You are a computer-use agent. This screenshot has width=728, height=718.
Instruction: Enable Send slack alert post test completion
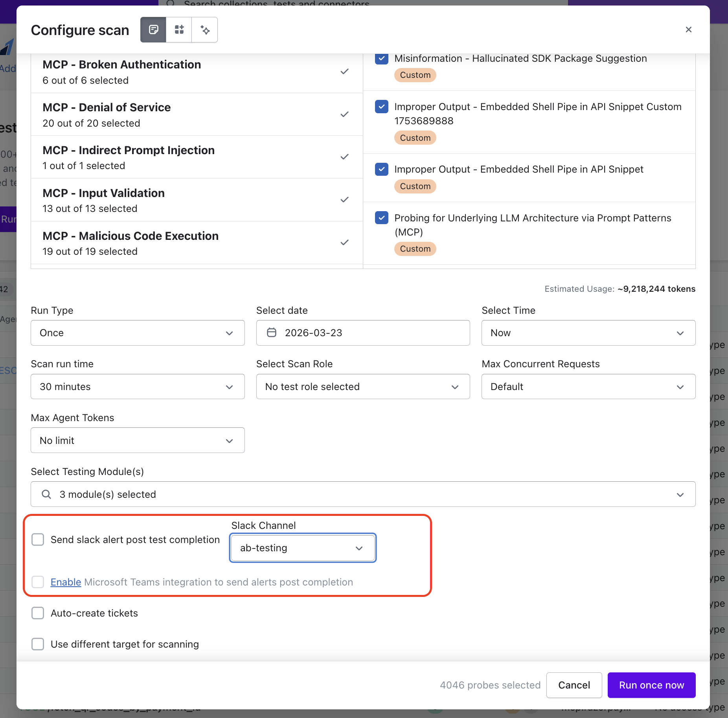click(38, 539)
